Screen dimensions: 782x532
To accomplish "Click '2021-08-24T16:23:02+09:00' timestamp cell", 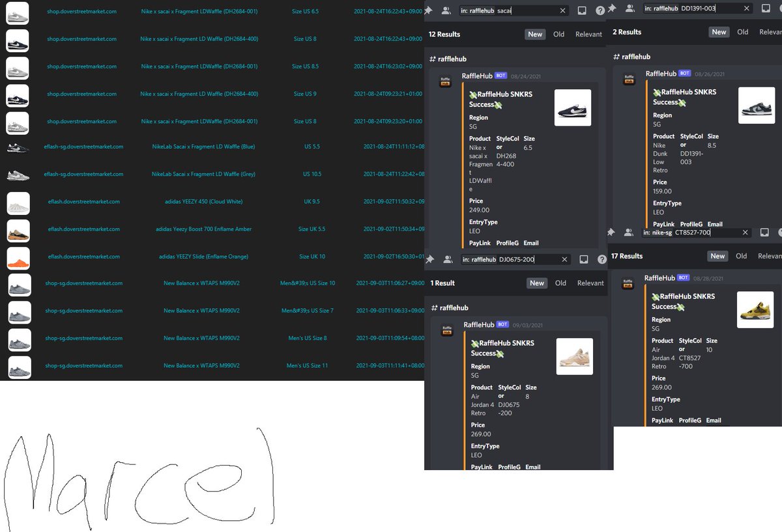I will pyautogui.click(x=388, y=66).
